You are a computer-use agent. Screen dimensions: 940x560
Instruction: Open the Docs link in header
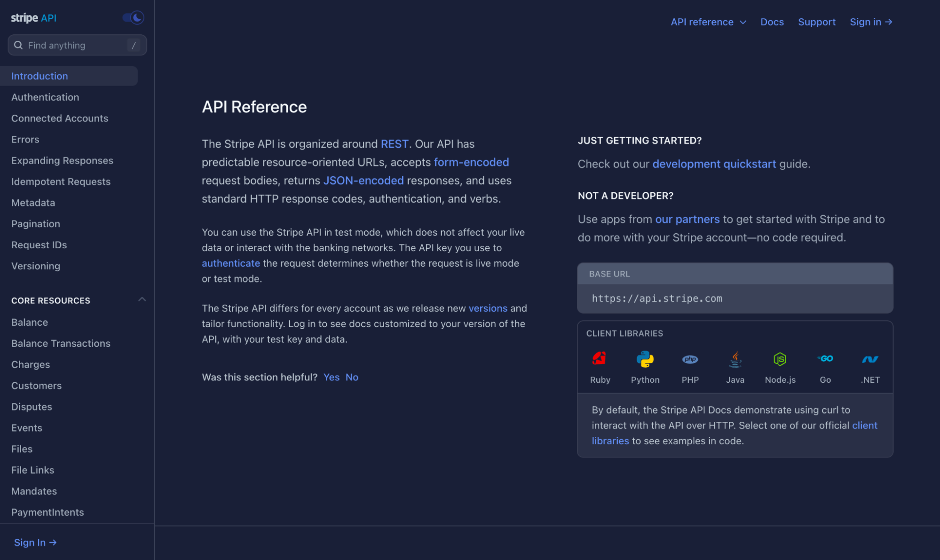tap(772, 22)
